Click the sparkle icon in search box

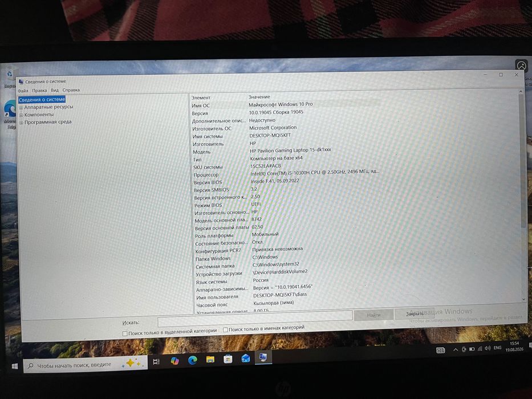tap(134, 363)
